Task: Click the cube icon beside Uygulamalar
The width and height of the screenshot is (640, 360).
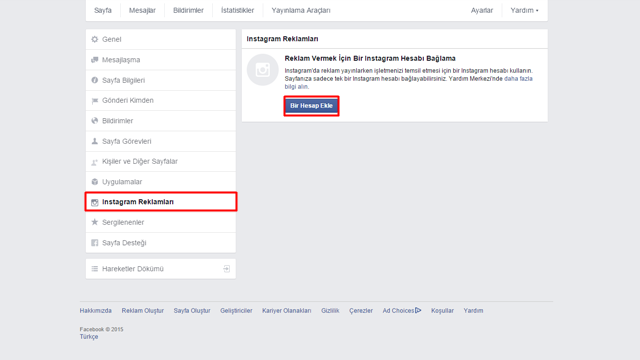Action: (x=95, y=182)
